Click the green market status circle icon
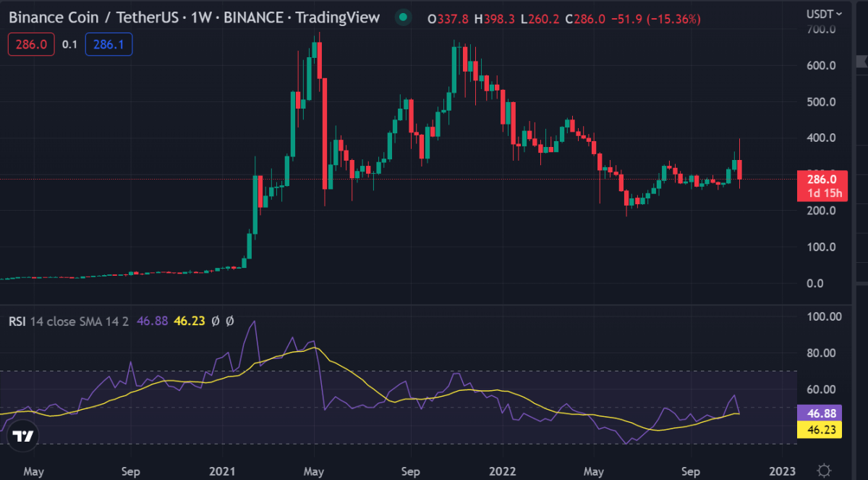 (404, 17)
